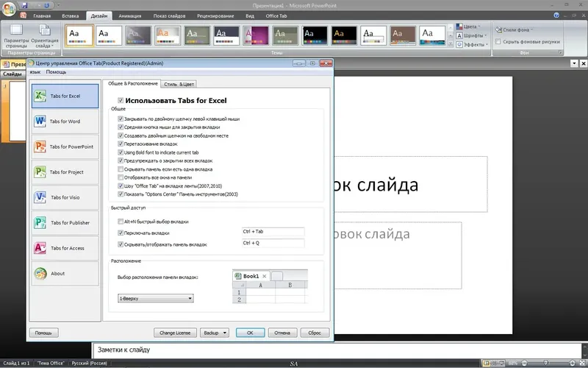Enable Alt+N быстрый выбор вкладки checkbox

121,222
